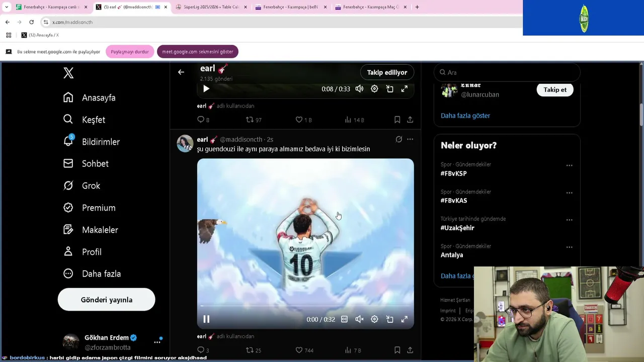Follow lunarcuban with Takip et

coord(555,89)
